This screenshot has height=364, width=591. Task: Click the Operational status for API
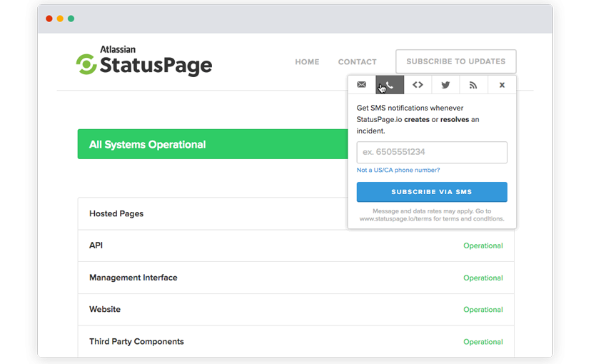tap(483, 246)
